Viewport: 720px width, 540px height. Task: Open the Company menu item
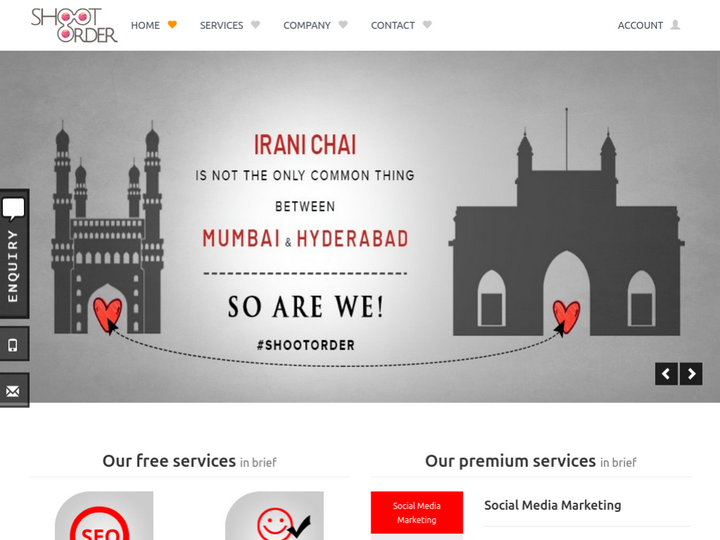307,25
